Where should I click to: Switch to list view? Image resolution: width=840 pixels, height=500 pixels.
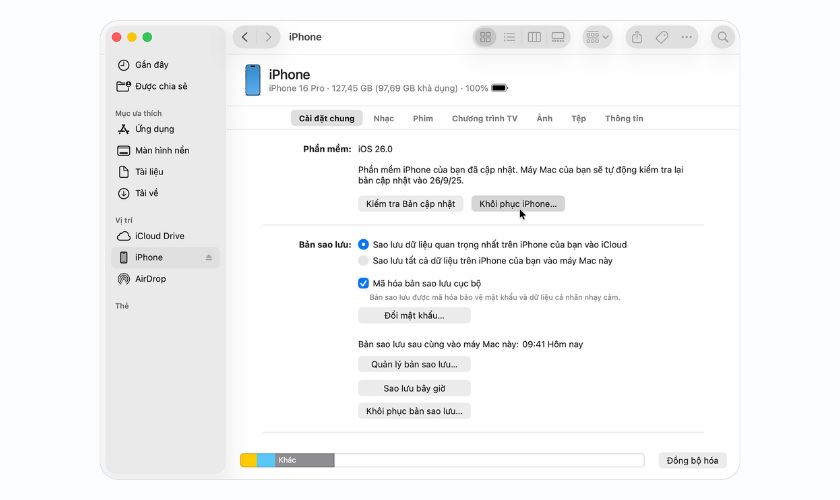(510, 37)
